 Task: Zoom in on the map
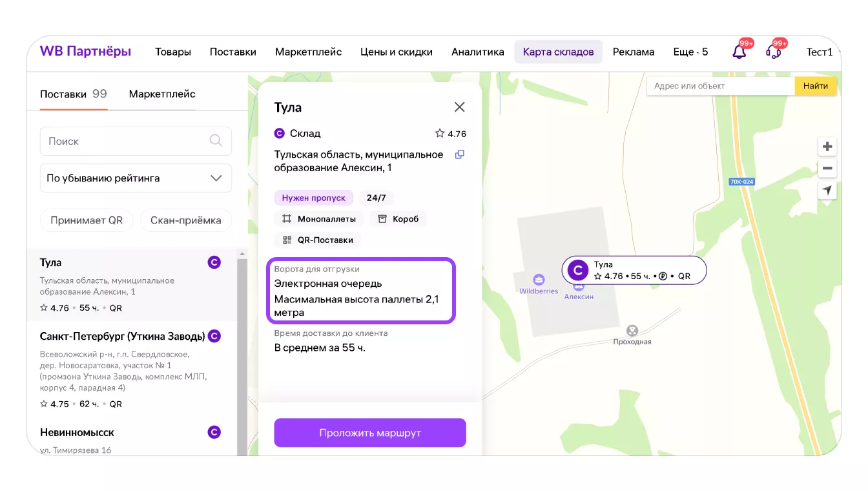(827, 147)
